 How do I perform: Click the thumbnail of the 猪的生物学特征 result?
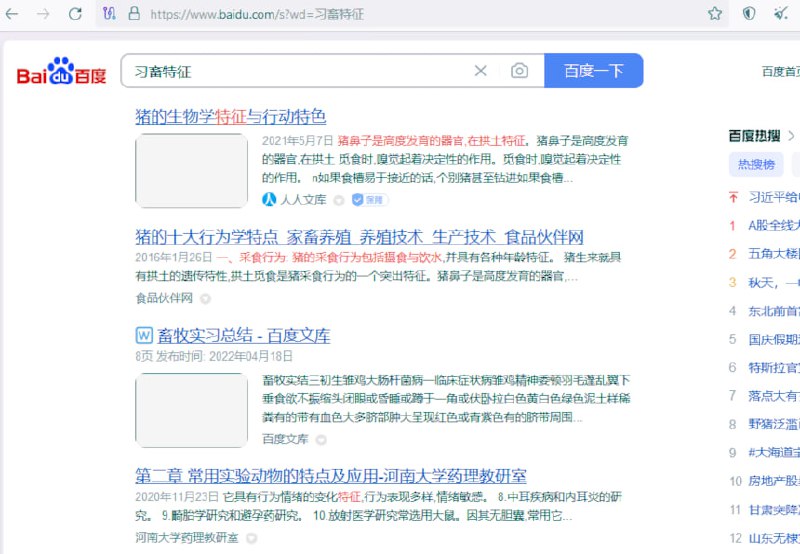tap(191, 170)
